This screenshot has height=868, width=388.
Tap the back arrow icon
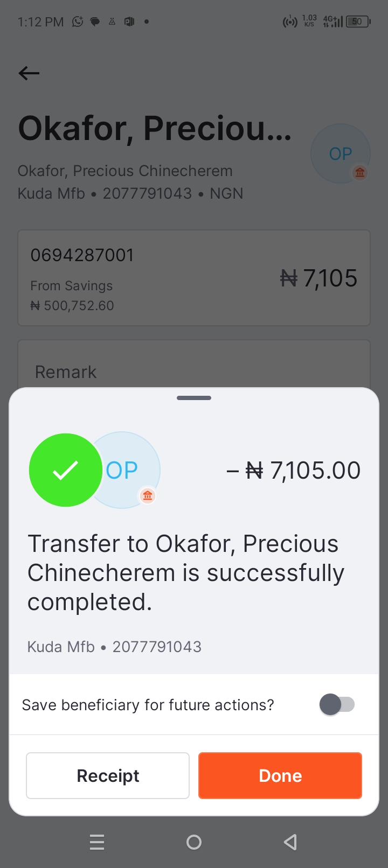point(29,73)
